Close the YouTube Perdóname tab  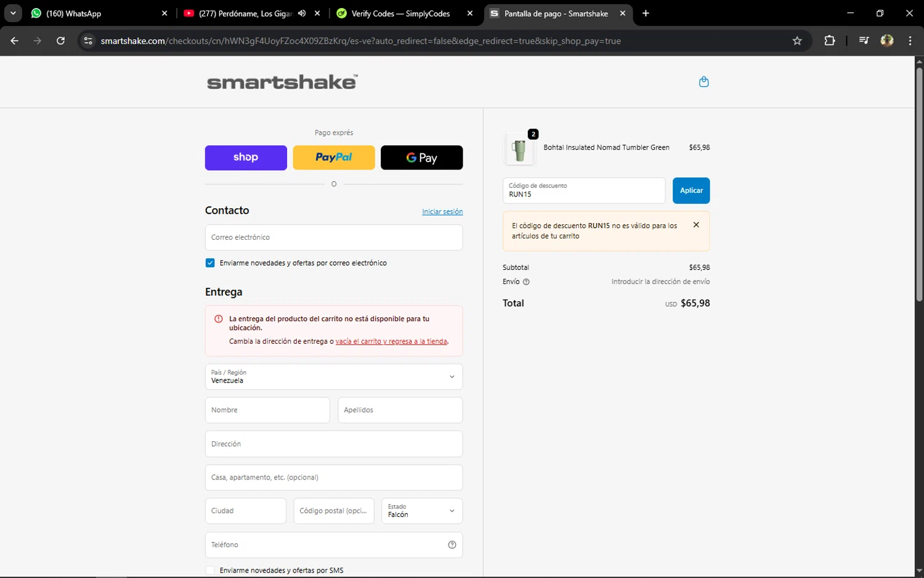[x=317, y=14]
